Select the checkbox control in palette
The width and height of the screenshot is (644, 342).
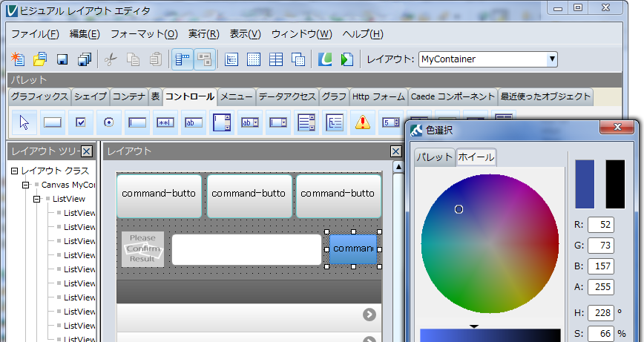(81, 122)
